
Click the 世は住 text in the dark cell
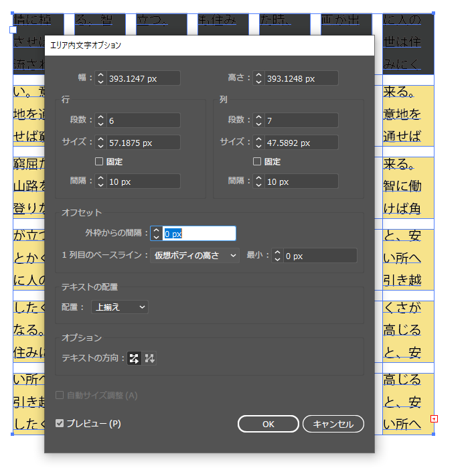coord(402,42)
